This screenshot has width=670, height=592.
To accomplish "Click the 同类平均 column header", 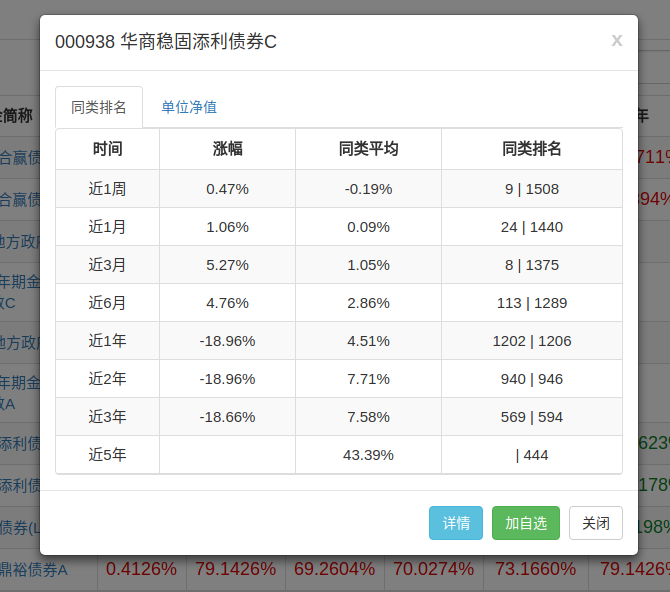I will point(368,149).
